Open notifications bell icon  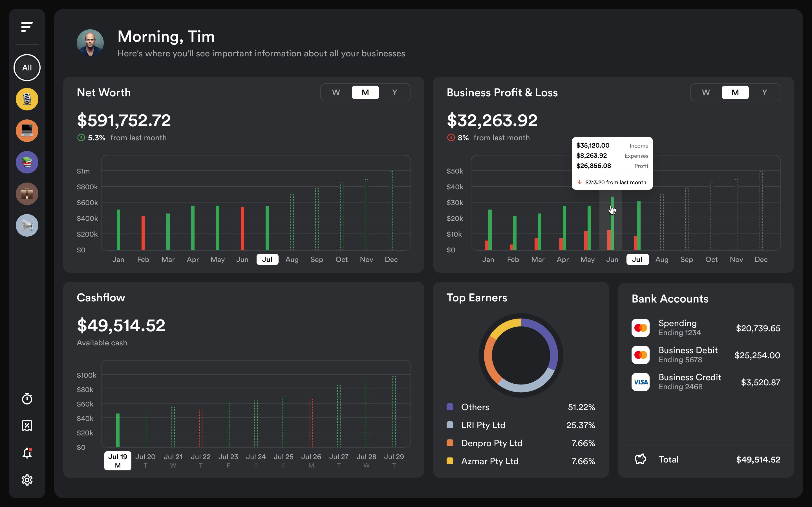(27, 453)
